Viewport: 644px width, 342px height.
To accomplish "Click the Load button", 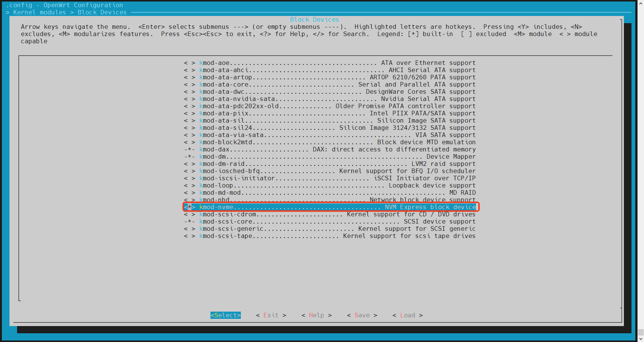I will 407,315.
